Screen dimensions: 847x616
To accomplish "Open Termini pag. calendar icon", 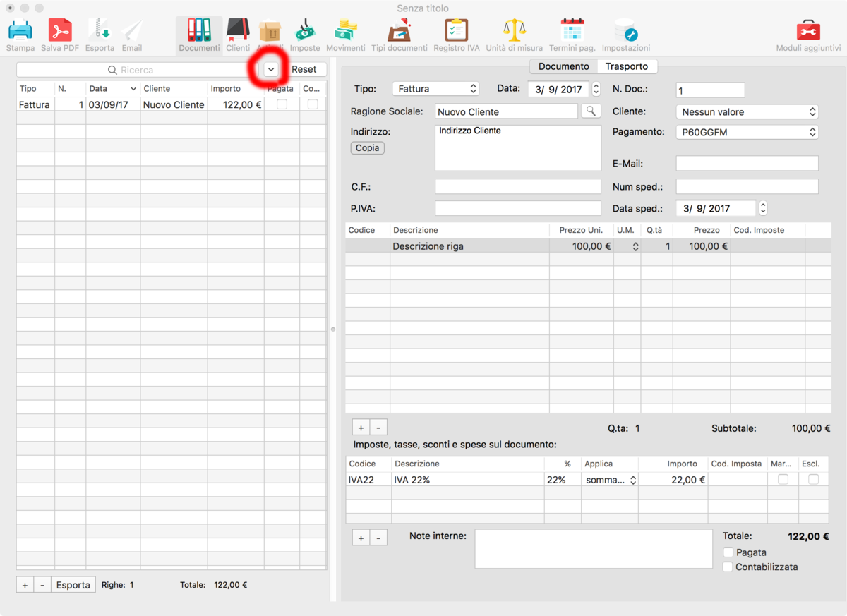I will 572,31.
